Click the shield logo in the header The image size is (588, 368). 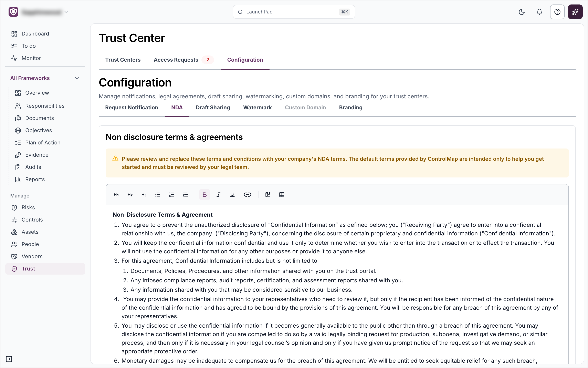[x=13, y=12]
